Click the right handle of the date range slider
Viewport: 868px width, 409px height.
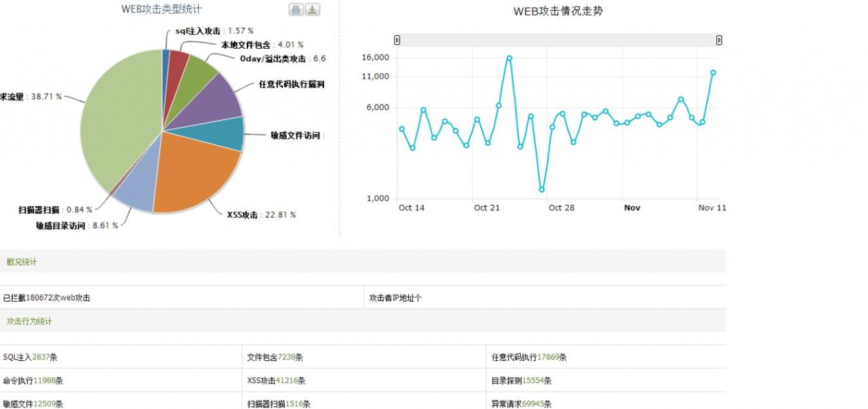tap(718, 39)
